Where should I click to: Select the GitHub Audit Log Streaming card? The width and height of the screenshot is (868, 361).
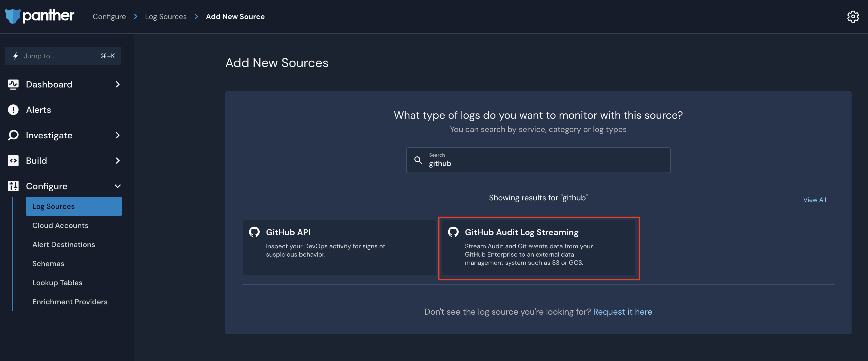point(538,248)
